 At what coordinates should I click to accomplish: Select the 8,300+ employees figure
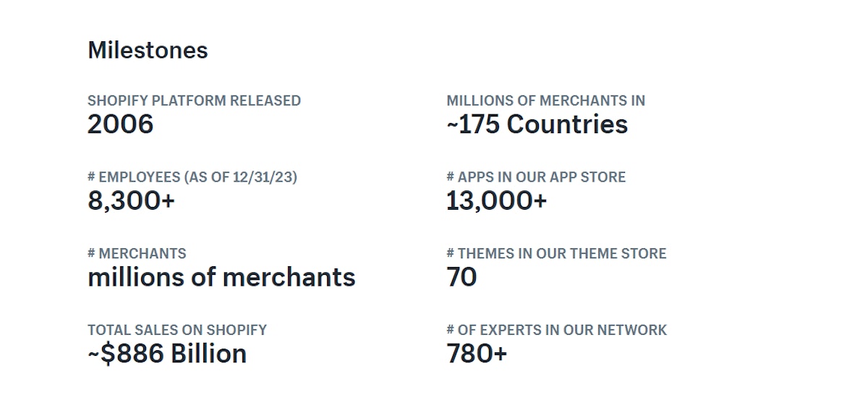click(131, 201)
